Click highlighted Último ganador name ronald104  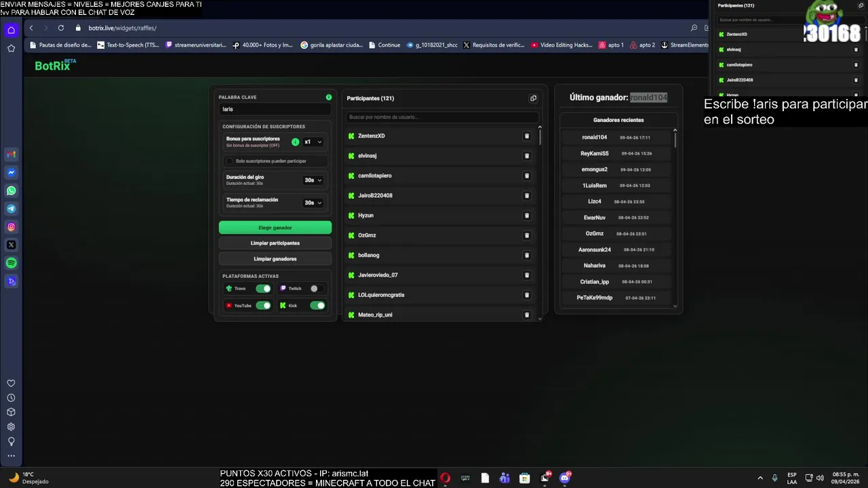[648, 98]
